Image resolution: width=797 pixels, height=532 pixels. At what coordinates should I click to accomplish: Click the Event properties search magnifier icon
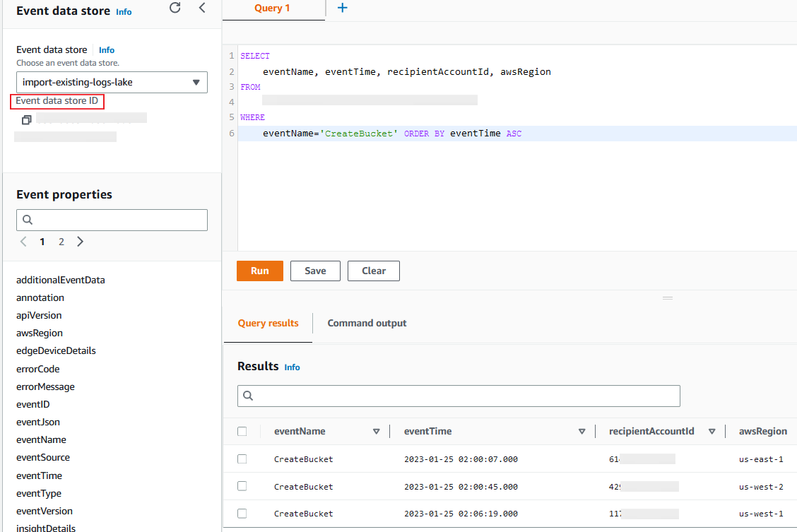[x=25, y=220]
